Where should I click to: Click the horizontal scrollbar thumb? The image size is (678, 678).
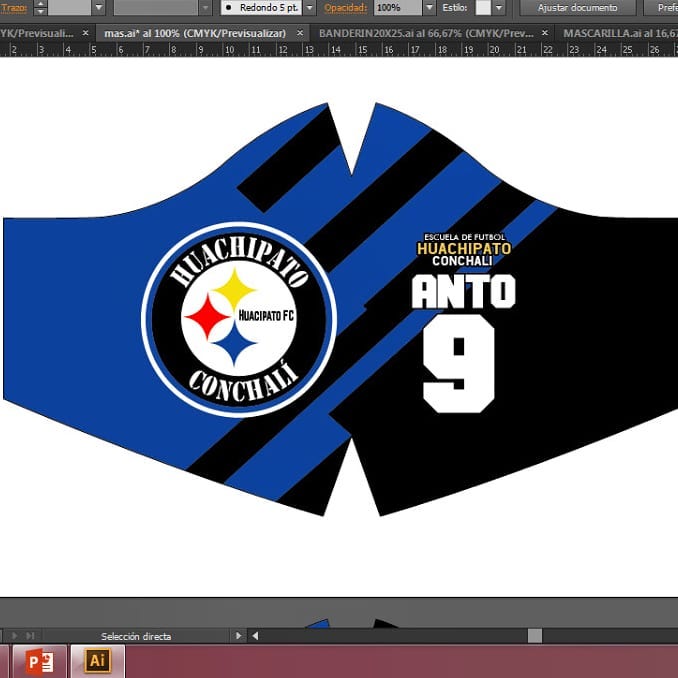click(x=535, y=636)
